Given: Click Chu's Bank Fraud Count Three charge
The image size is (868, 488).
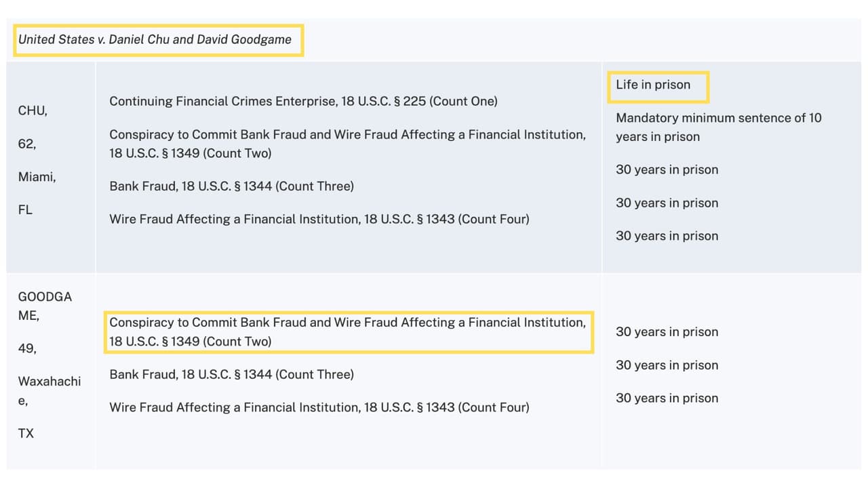Looking at the screenshot, I should point(231,186).
